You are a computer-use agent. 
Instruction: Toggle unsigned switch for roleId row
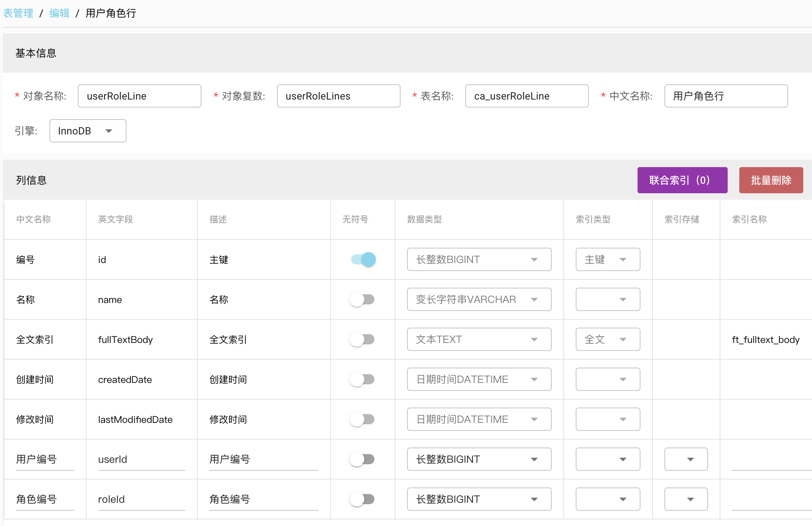pos(362,499)
